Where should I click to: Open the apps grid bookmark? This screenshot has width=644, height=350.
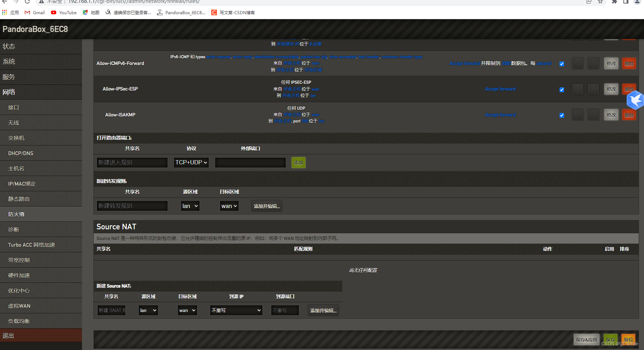[x=10, y=12]
